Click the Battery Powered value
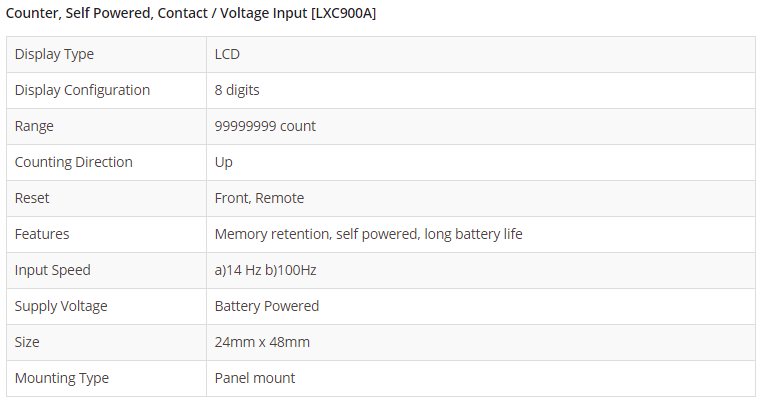Viewport: 762px width, 404px height. click(267, 306)
